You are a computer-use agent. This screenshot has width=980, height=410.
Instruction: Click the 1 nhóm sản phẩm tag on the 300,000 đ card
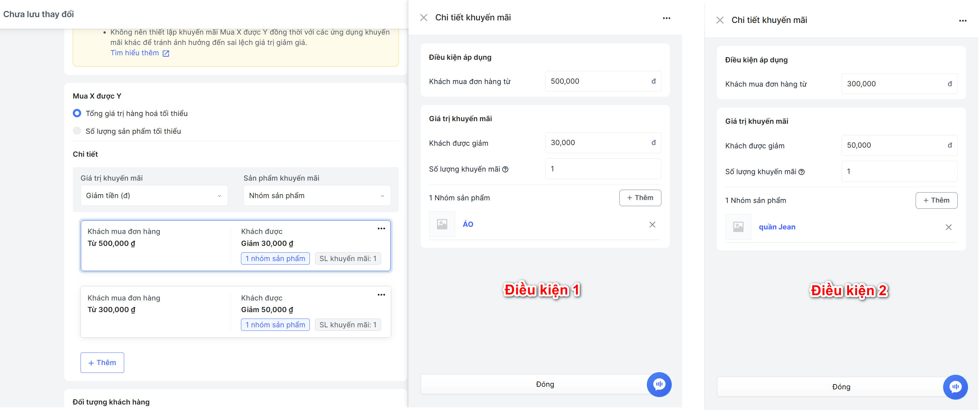click(275, 325)
